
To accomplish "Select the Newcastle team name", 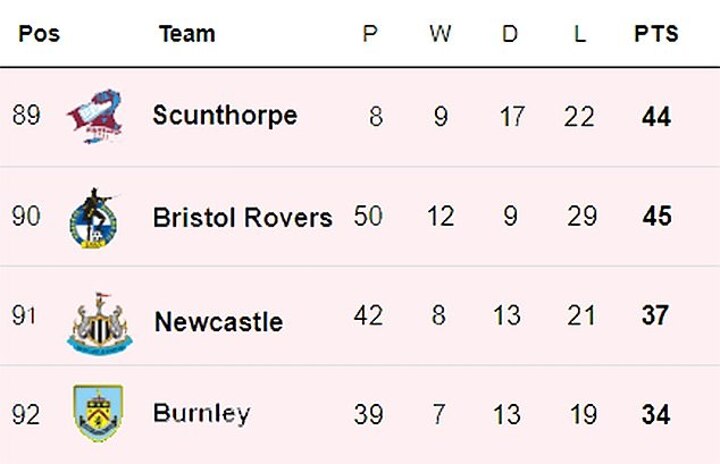I will pos(218,322).
